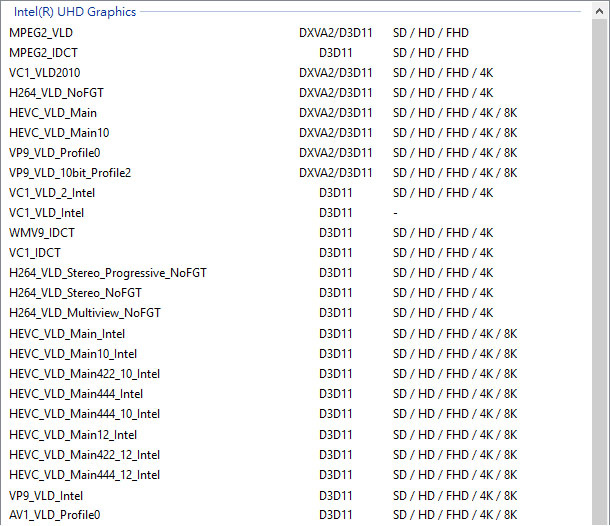Select HEVC_VLD_Main422_12_Intel entry
This screenshot has height=526, width=610.
84,455
